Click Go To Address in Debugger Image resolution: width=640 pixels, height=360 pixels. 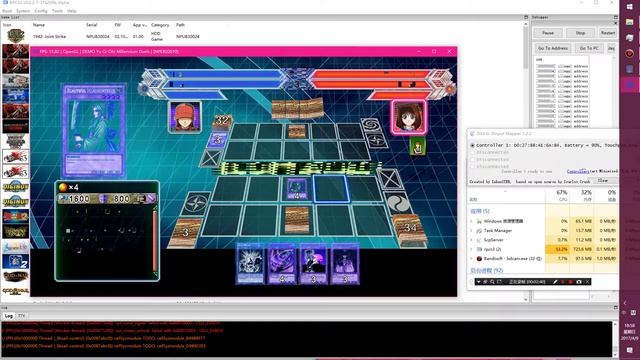click(553, 48)
